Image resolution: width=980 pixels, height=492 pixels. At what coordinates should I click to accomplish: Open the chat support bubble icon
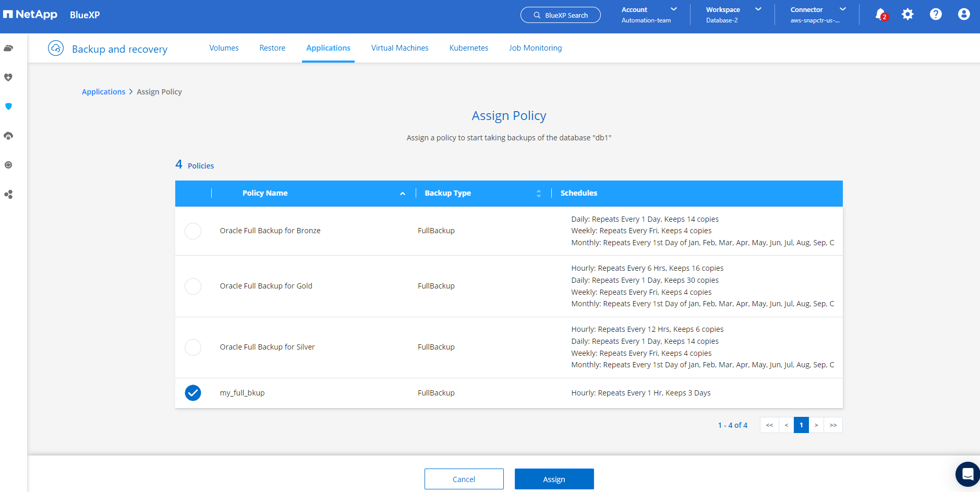pos(967,474)
